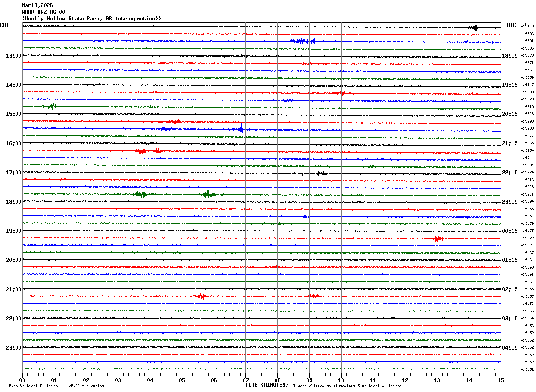
Task: Click the minute 13 axis tick label
Action: tap(437, 380)
